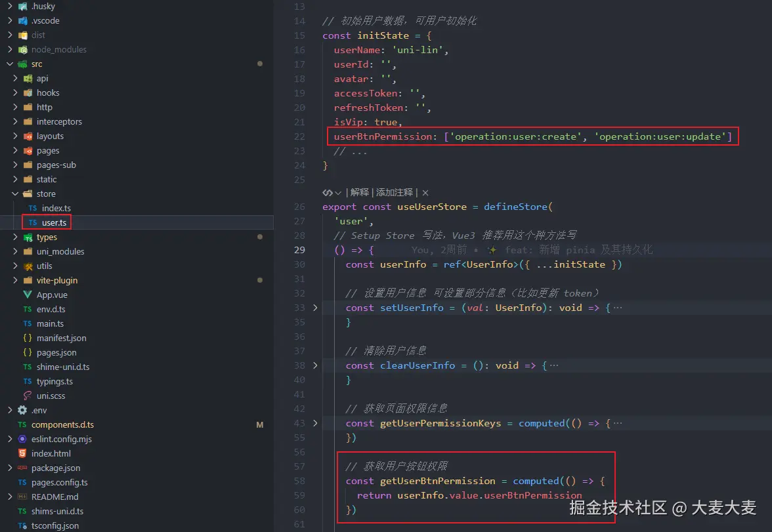
Task: Open the pages.config.ts file
Action: (59, 482)
